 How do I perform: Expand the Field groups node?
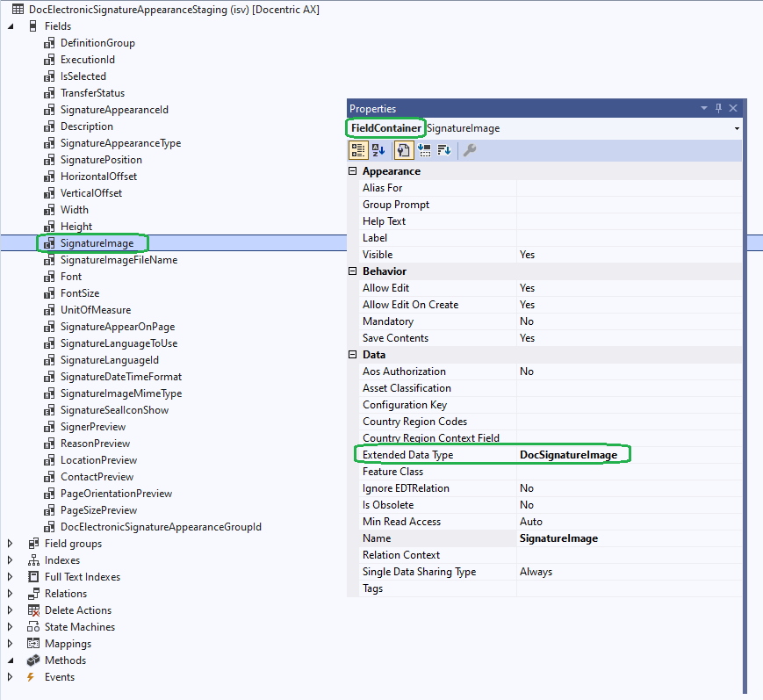11,544
